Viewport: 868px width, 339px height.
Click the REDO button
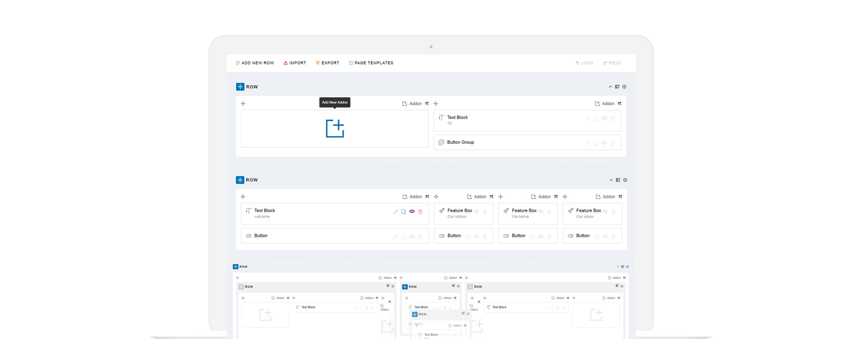[x=612, y=63]
